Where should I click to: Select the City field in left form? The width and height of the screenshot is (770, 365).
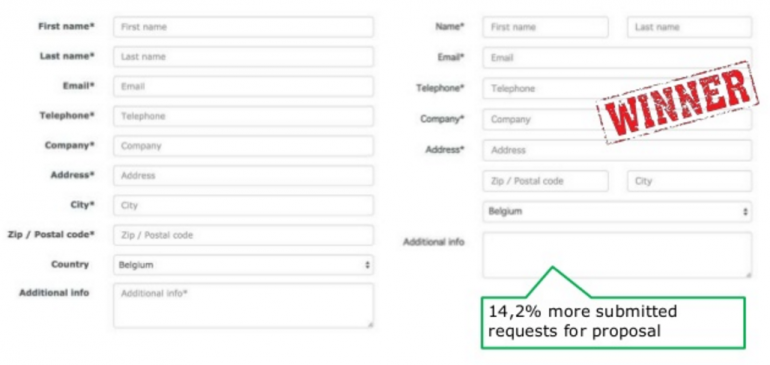[x=243, y=205]
